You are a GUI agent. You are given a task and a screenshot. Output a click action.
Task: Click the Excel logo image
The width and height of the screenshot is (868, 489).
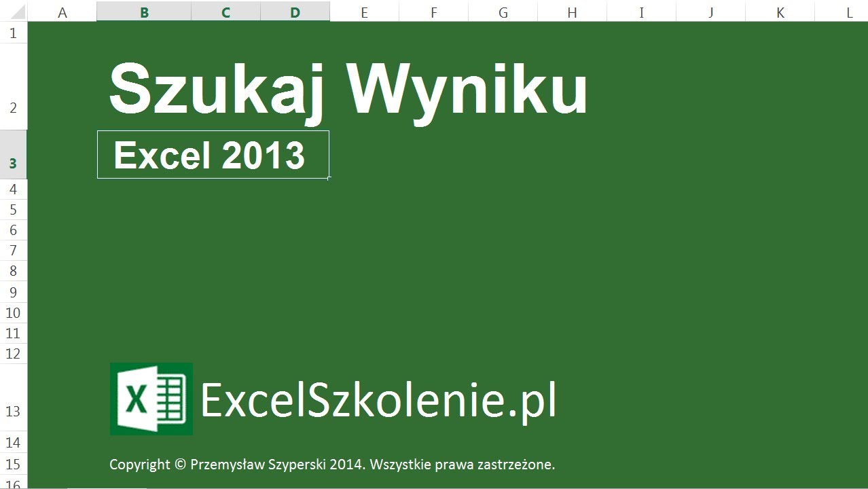(151, 399)
